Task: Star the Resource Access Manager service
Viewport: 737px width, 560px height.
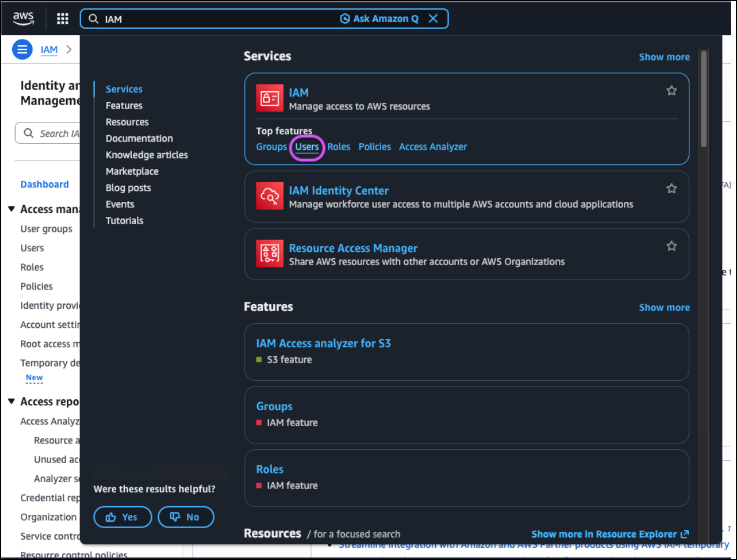Action: coord(671,246)
